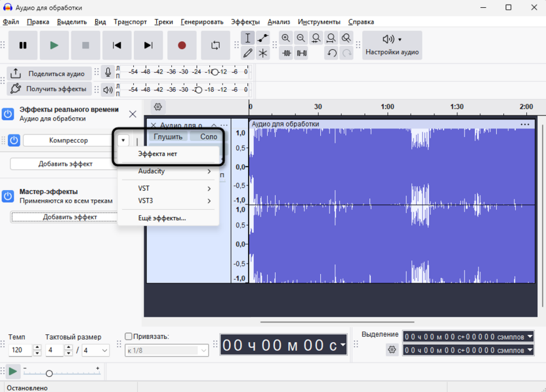The width and height of the screenshot is (546, 392).
Task: Silence audio selection icon
Action: click(x=302, y=53)
